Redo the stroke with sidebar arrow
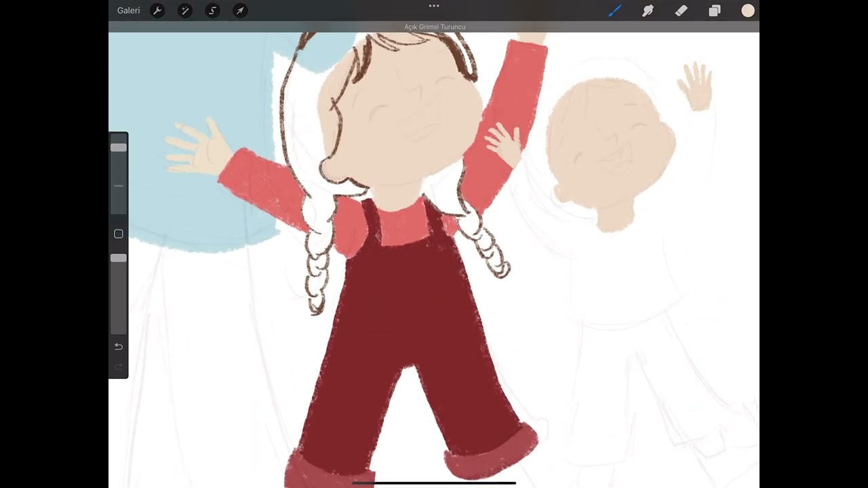 pos(119,367)
